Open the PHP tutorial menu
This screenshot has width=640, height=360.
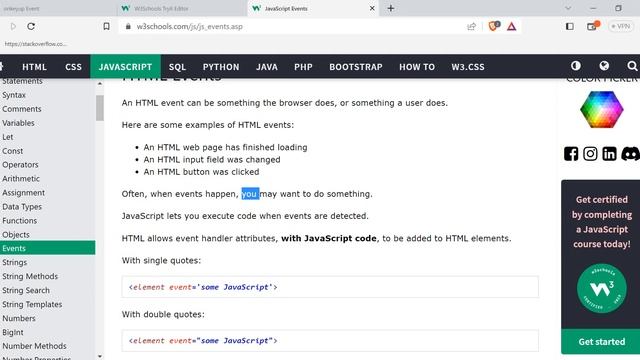pos(303,67)
